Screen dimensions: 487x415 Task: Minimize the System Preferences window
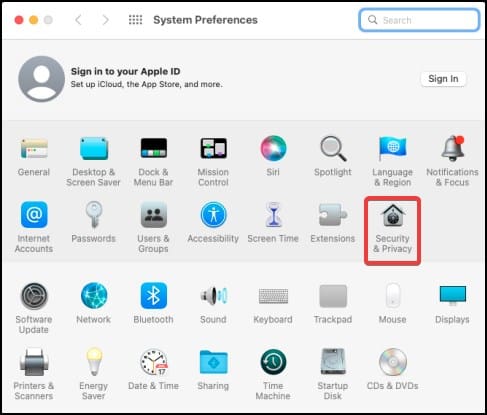(x=34, y=20)
